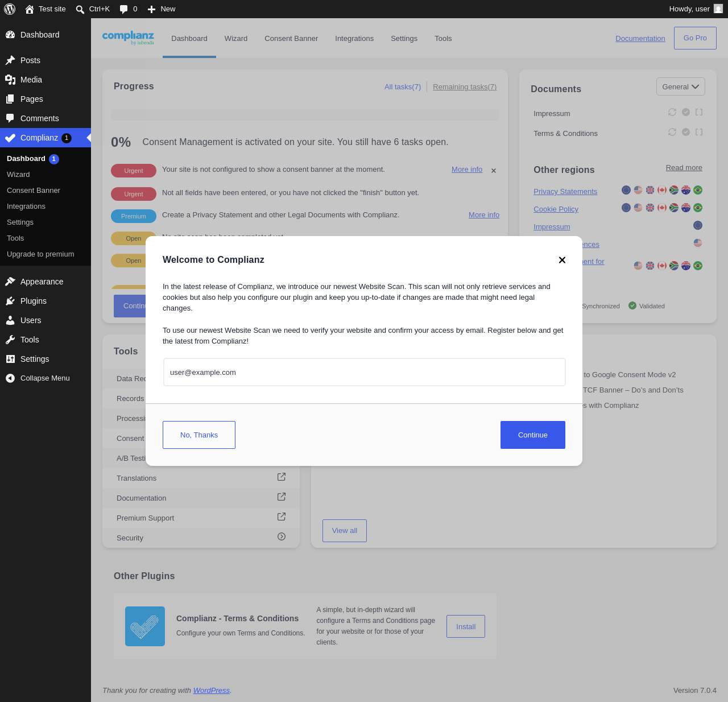The width and height of the screenshot is (728, 702).
Task: Click the email input field in the dialog
Action: [365, 372]
